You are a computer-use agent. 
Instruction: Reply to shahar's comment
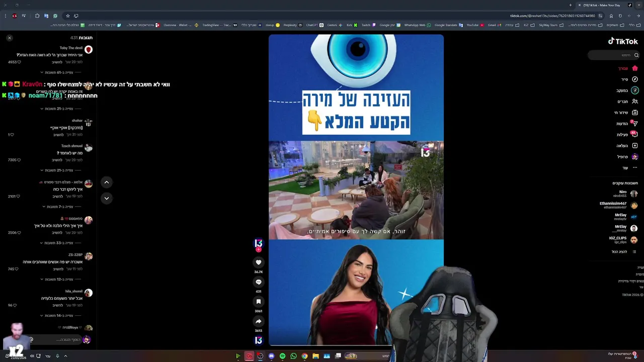[59, 135]
